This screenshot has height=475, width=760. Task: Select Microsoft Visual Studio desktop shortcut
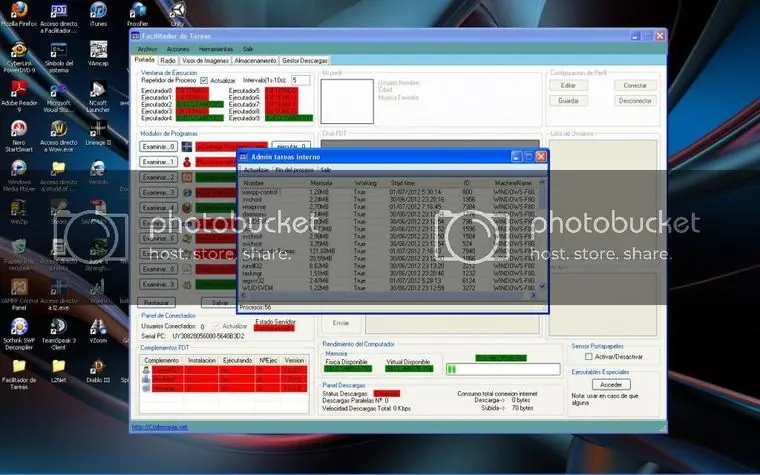tap(59, 97)
